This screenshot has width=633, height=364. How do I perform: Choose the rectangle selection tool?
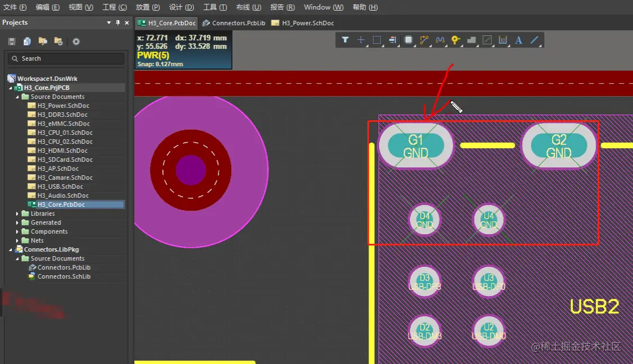377,40
